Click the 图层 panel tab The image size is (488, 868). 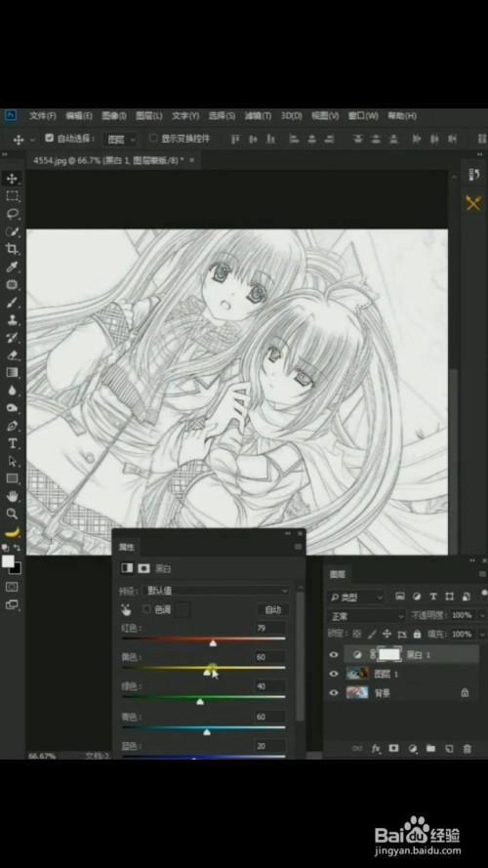338,575
